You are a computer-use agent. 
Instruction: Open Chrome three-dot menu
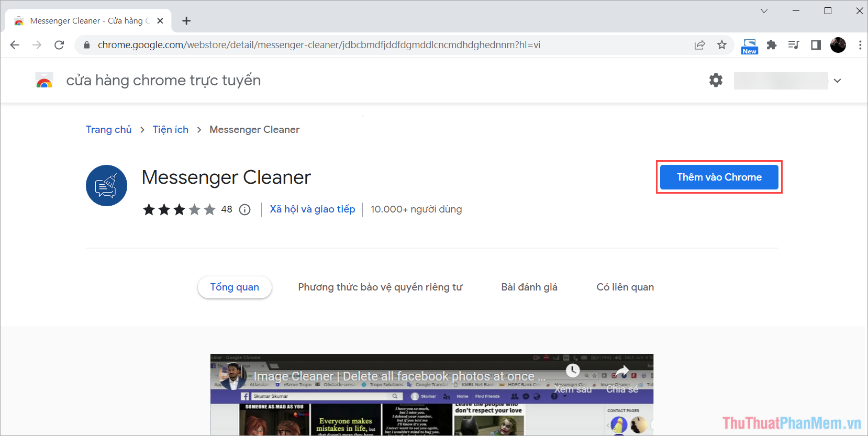tap(860, 45)
